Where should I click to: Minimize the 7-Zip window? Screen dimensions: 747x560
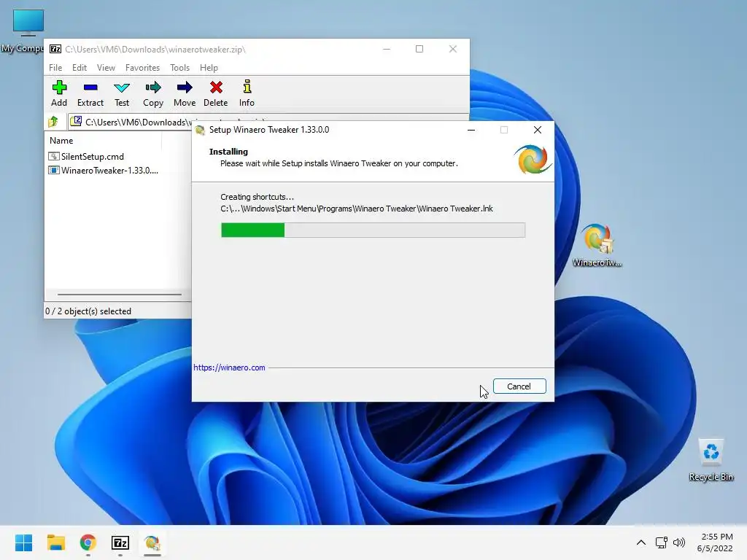pos(387,49)
